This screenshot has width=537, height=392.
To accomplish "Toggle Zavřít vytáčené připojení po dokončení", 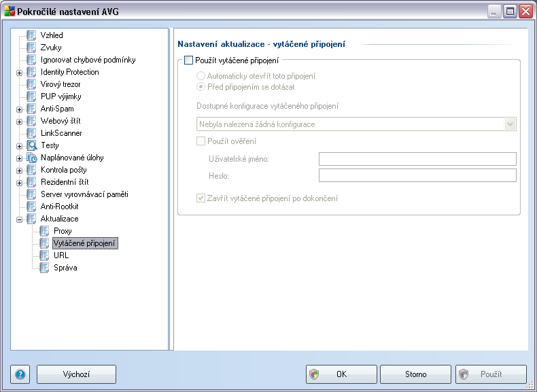I will point(201,198).
